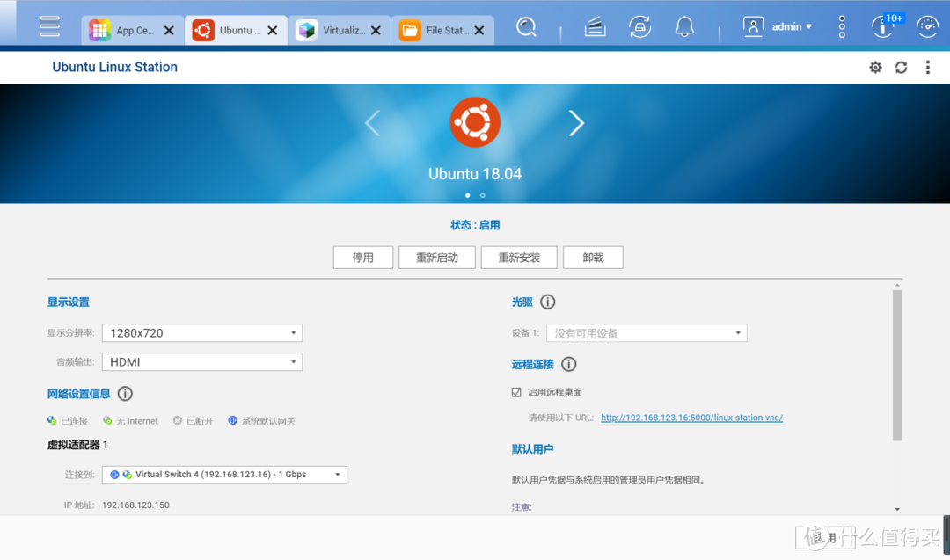This screenshot has width=950, height=560.
Task: Open the 设备 1 optical drive dropdown
Action: pos(647,333)
